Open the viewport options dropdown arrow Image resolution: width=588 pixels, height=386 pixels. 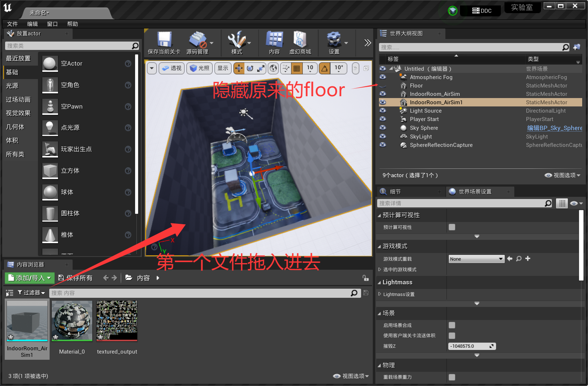[x=152, y=68]
